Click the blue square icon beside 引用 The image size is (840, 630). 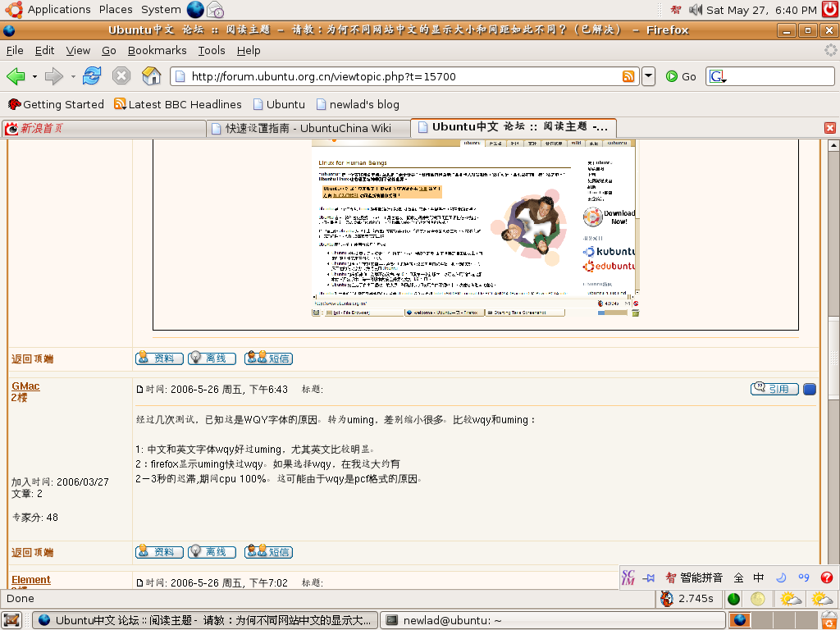point(810,390)
